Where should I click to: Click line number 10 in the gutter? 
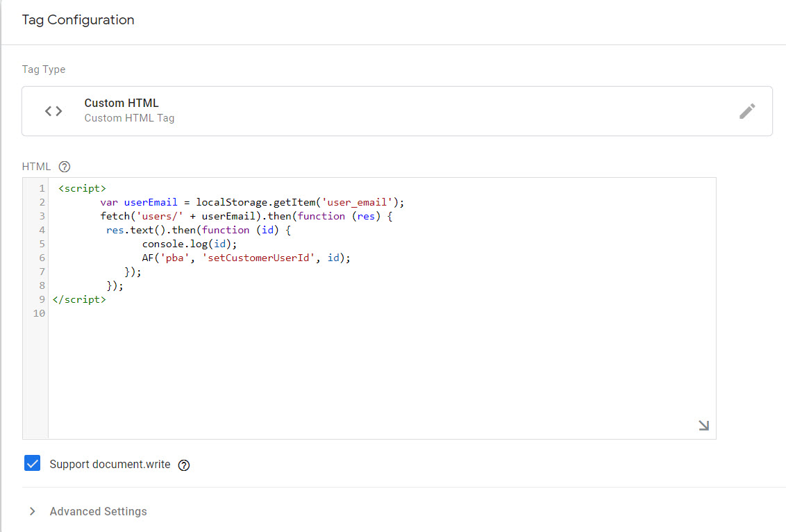tap(40, 313)
